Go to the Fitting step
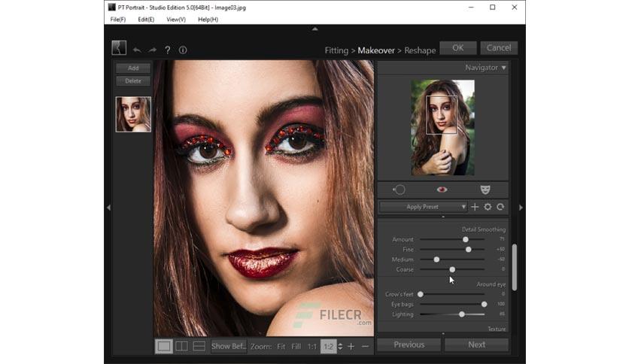The height and width of the screenshot is (364, 629). [x=336, y=50]
